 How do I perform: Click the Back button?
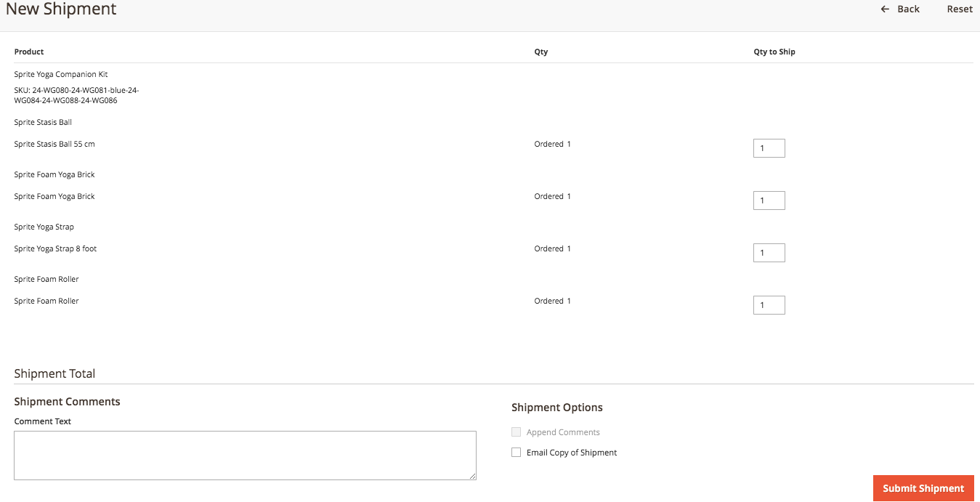click(x=900, y=9)
